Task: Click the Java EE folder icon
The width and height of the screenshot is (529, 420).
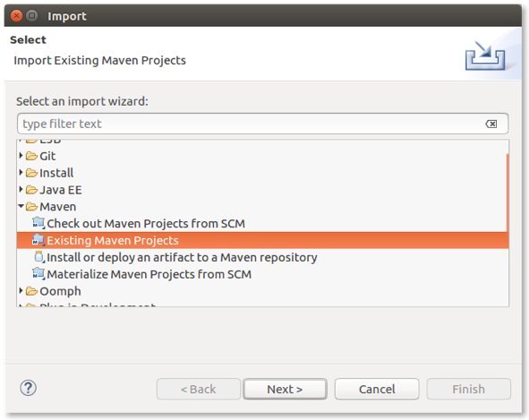Action: pos(31,190)
